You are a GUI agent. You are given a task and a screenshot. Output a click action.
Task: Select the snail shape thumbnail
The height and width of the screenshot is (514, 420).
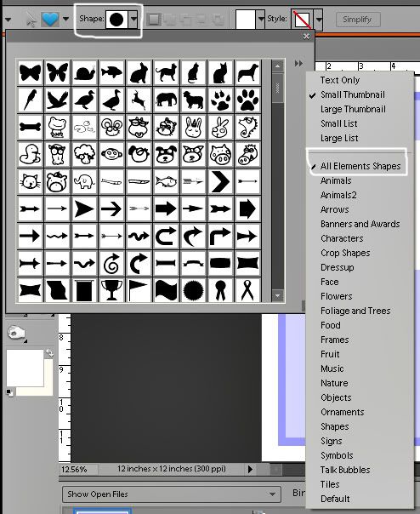pos(84,72)
